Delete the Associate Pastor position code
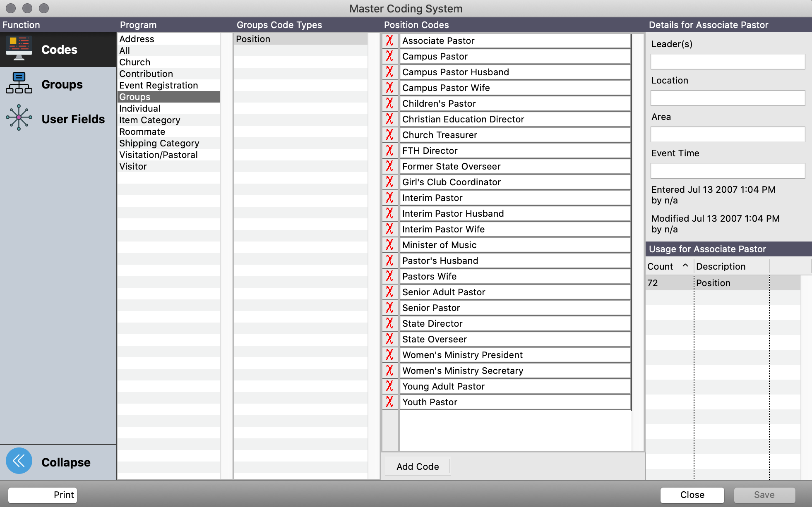The height and width of the screenshot is (507, 812). pos(389,41)
